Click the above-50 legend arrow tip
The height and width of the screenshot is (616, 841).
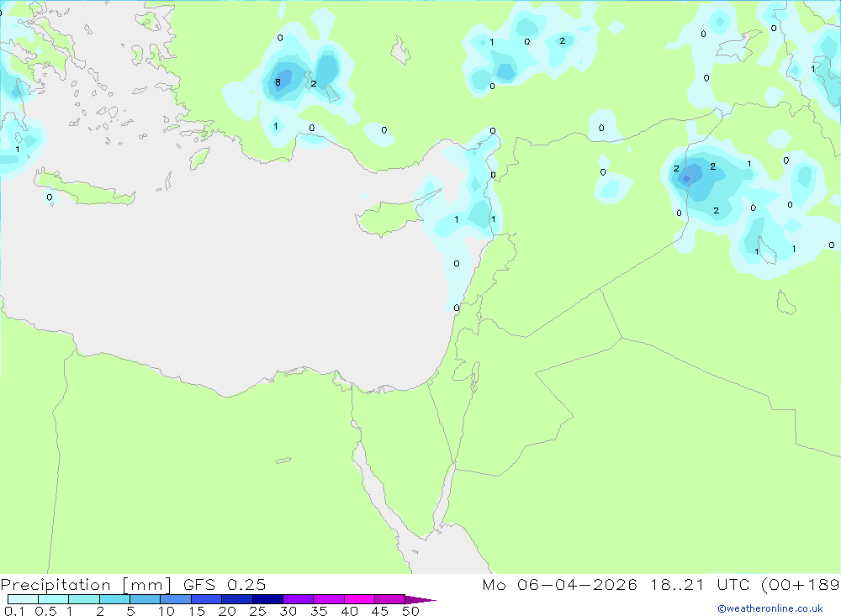click(x=421, y=600)
